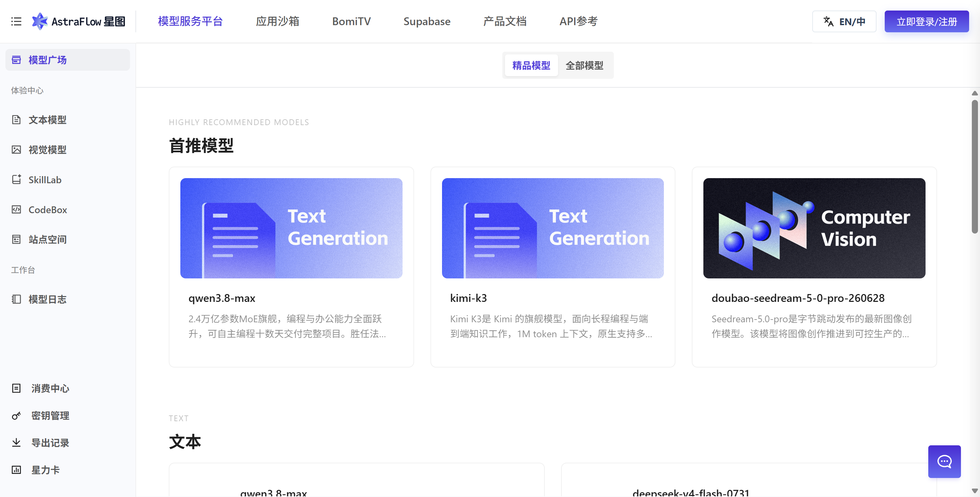This screenshot has height=497, width=980.
Task: Go to CodeBox sidebar link
Action: 48,209
